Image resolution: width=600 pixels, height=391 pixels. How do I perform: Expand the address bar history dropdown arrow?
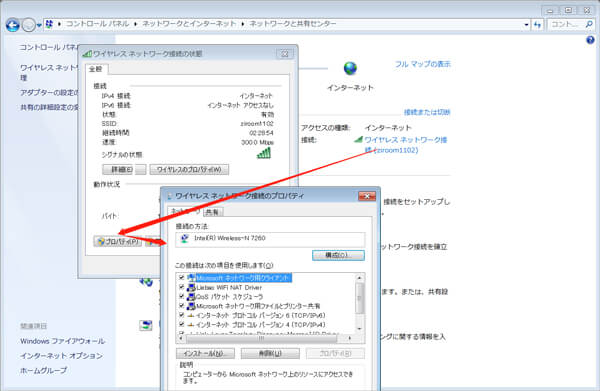(527, 24)
